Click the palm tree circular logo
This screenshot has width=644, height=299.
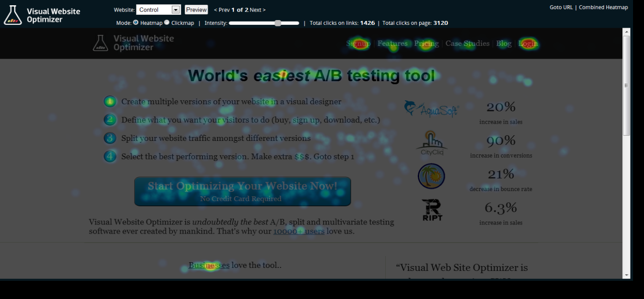pyautogui.click(x=432, y=176)
